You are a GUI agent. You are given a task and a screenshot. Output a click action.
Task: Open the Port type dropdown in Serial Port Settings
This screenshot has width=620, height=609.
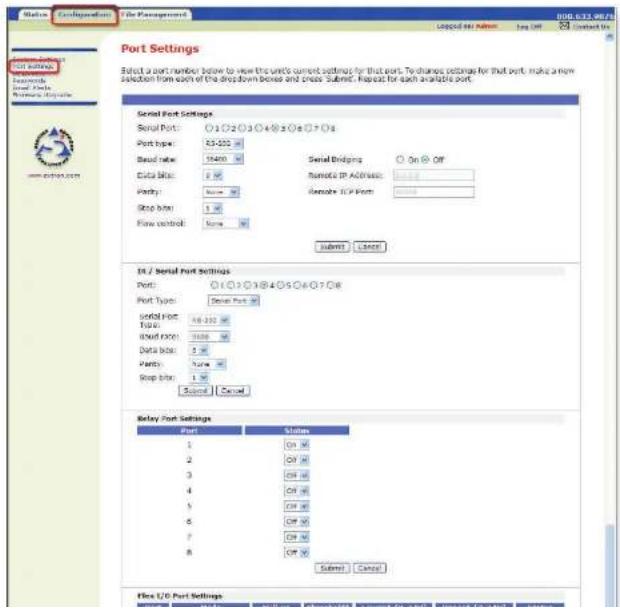tap(223, 143)
